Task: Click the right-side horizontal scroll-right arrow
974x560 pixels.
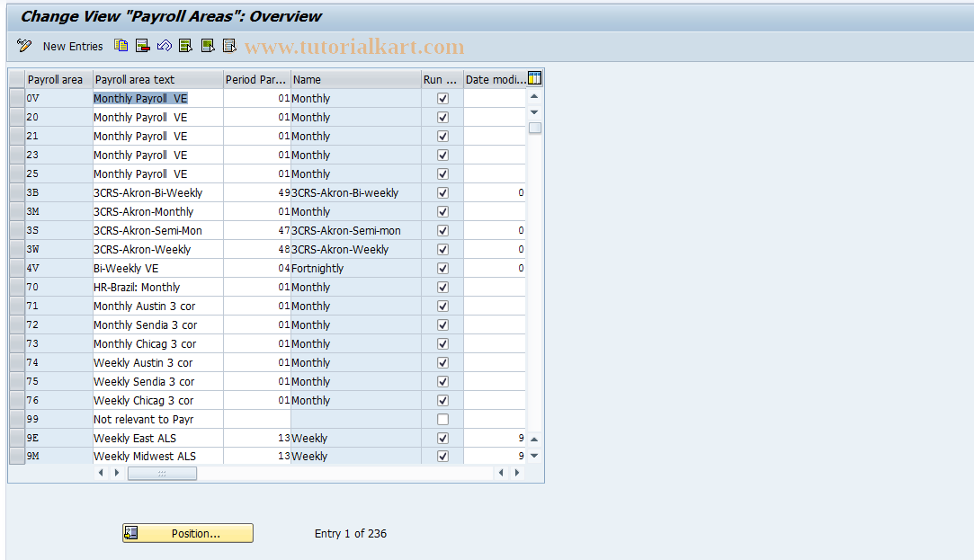Action: pos(517,473)
